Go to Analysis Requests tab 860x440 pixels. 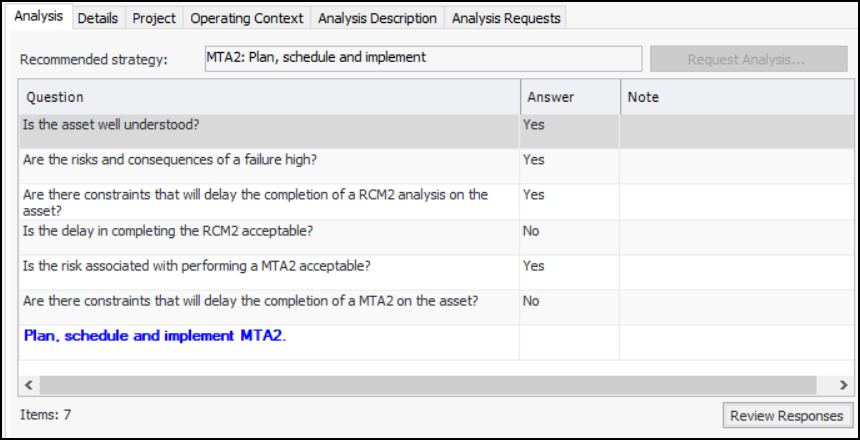click(x=505, y=18)
